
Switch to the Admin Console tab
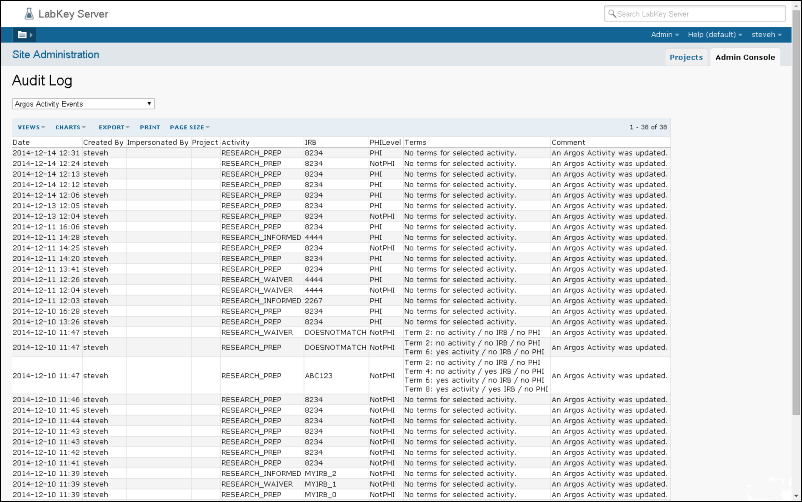(x=745, y=57)
